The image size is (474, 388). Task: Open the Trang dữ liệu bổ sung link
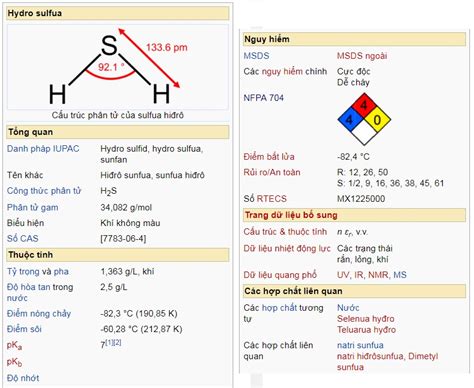pyautogui.click(x=291, y=215)
